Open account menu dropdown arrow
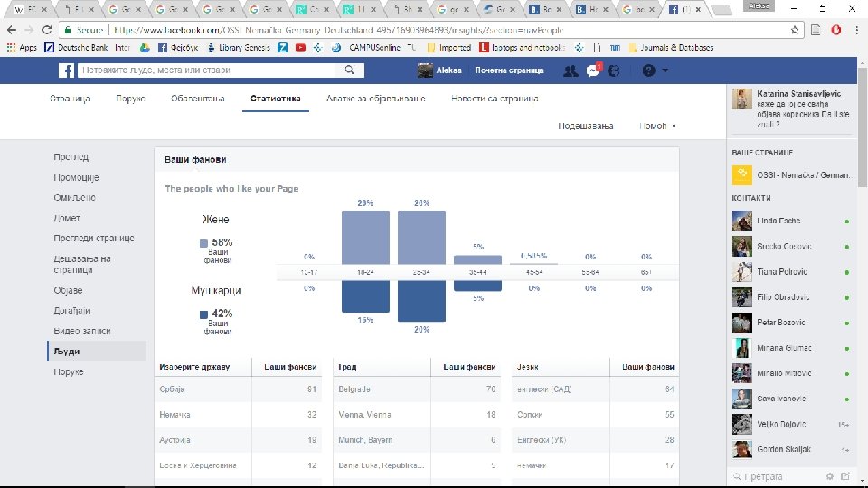The image size is (868, 488). coord(665,70)
